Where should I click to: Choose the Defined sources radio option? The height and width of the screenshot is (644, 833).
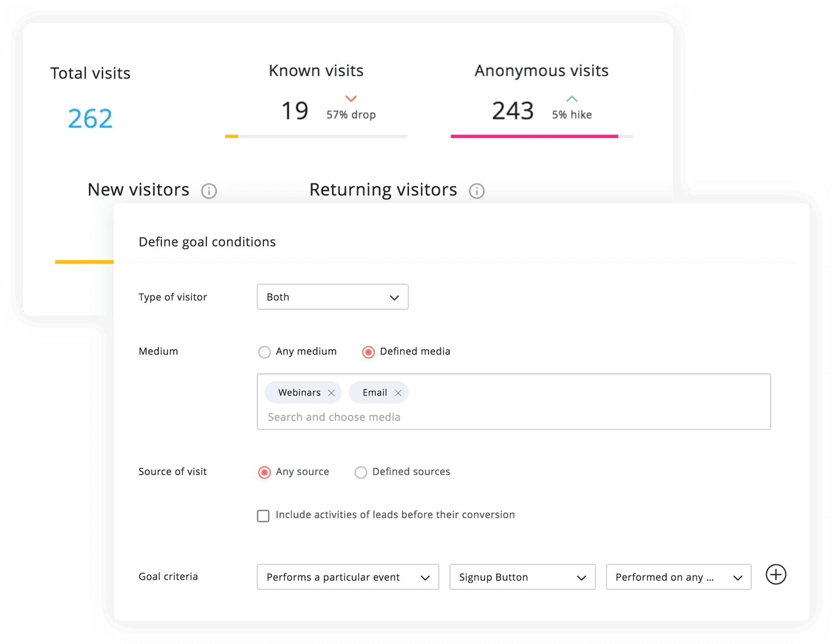(361, 472)
